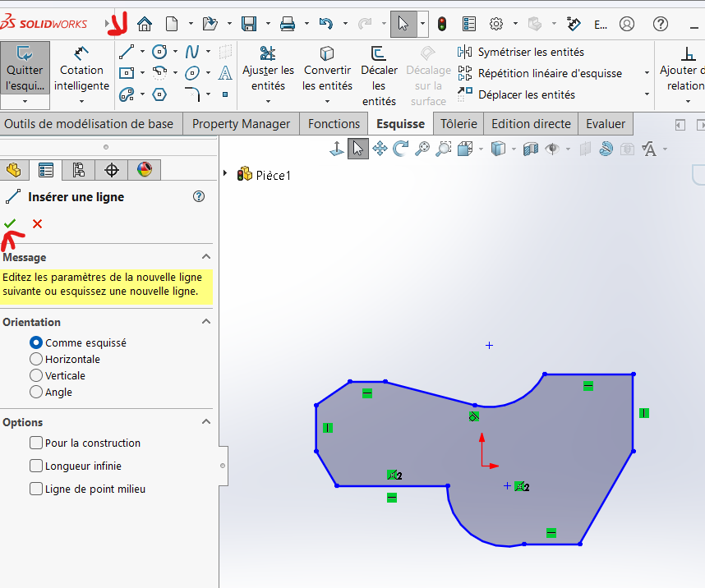Open the user account icon
Screen dimensions: 705x588
(x=627, y=23)
